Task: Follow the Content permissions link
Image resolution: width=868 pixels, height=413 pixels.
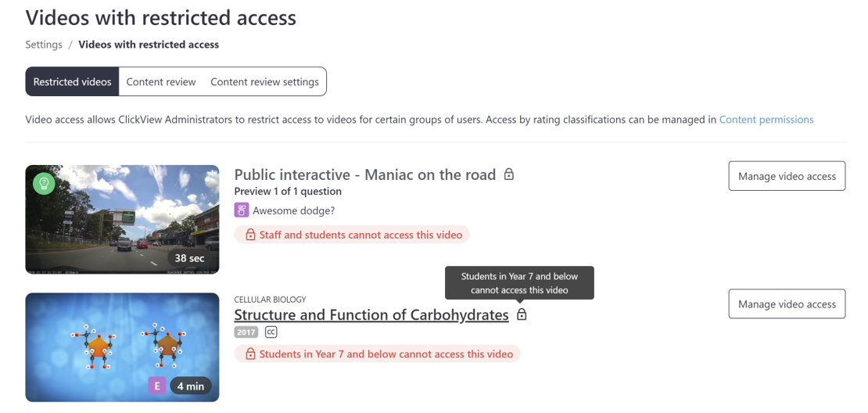Action: pyautogui.click(x=766, y=120)
